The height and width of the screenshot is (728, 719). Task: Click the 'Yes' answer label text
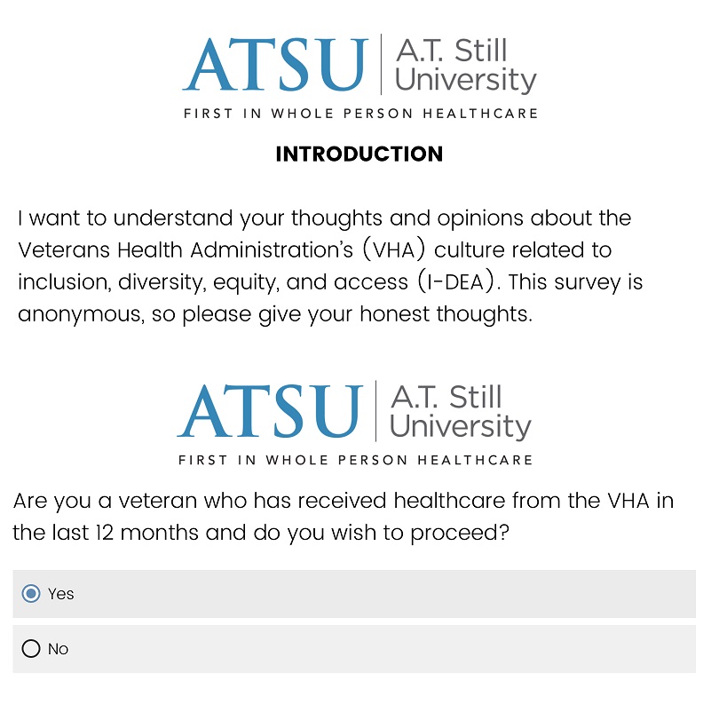[61, 593]
